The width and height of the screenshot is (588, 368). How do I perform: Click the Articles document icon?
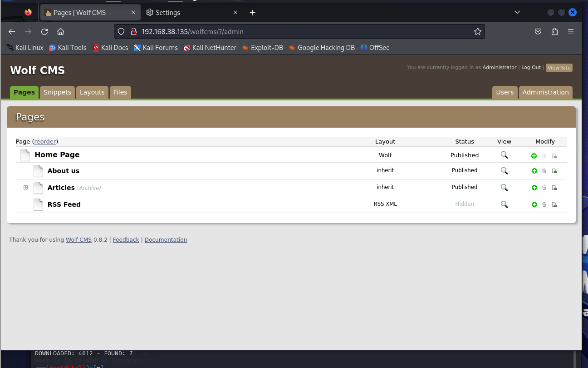point(38,188)
